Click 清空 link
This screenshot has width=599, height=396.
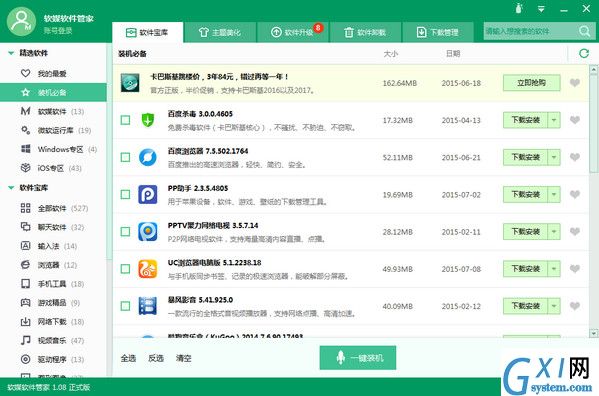click(x=183, y=358)
